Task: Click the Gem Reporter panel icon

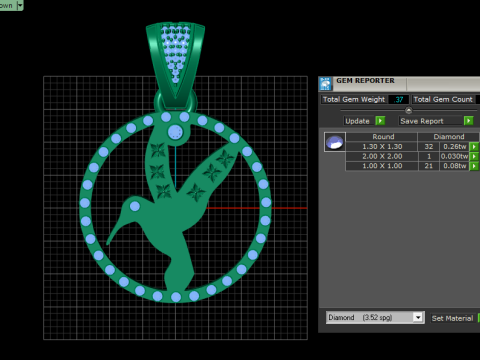Action: [325, 84]
